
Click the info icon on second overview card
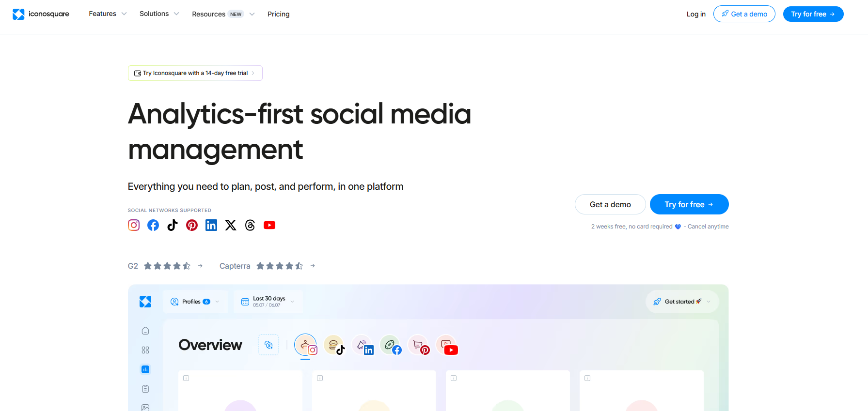tap(320, 378)
